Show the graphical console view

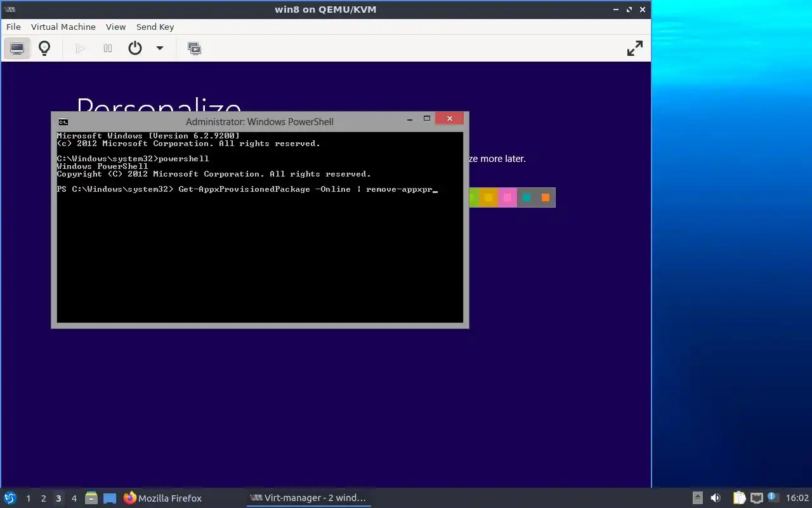point(17,48)
